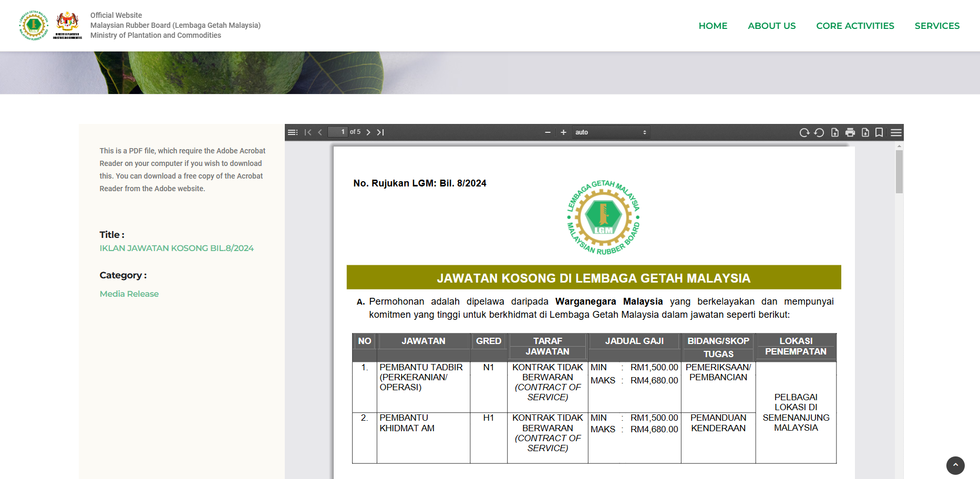This screenshot has width=980, height=479.
Task: Toggle the PDF viewer sidebar
Action: 293,132
